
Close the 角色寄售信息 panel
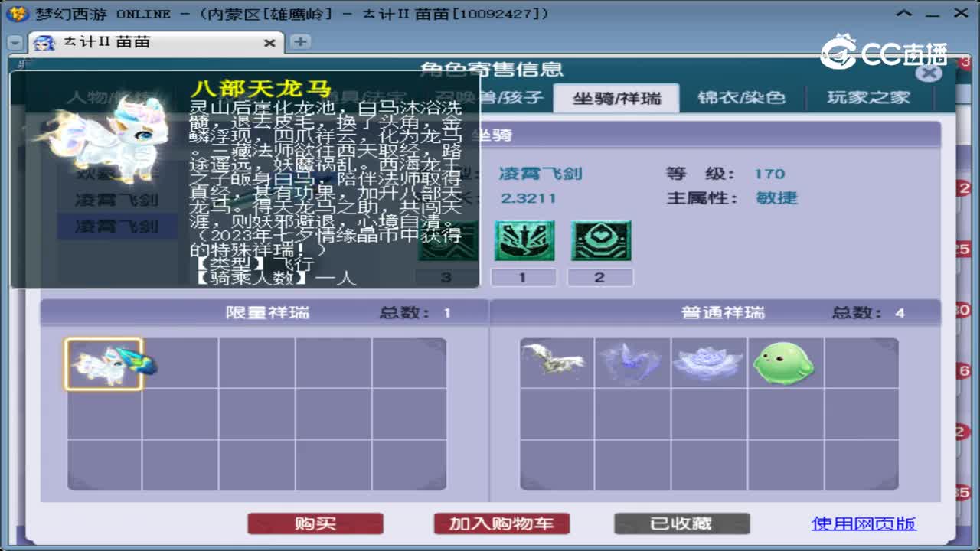[x=929, y=73]
